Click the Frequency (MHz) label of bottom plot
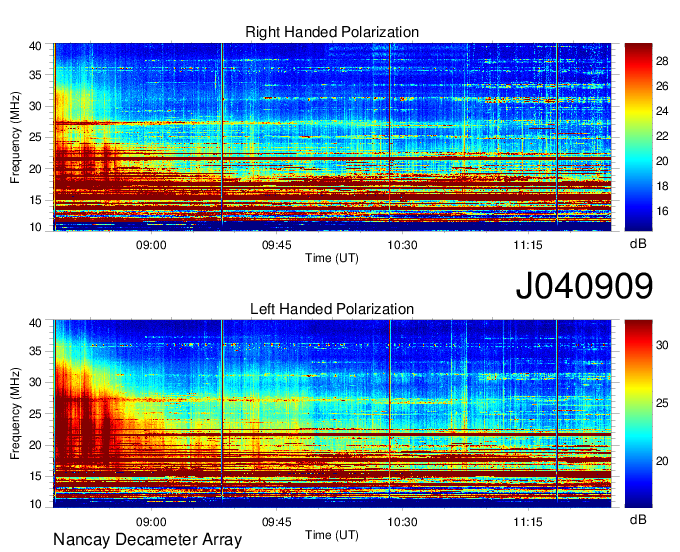 (x=15, y=414)
